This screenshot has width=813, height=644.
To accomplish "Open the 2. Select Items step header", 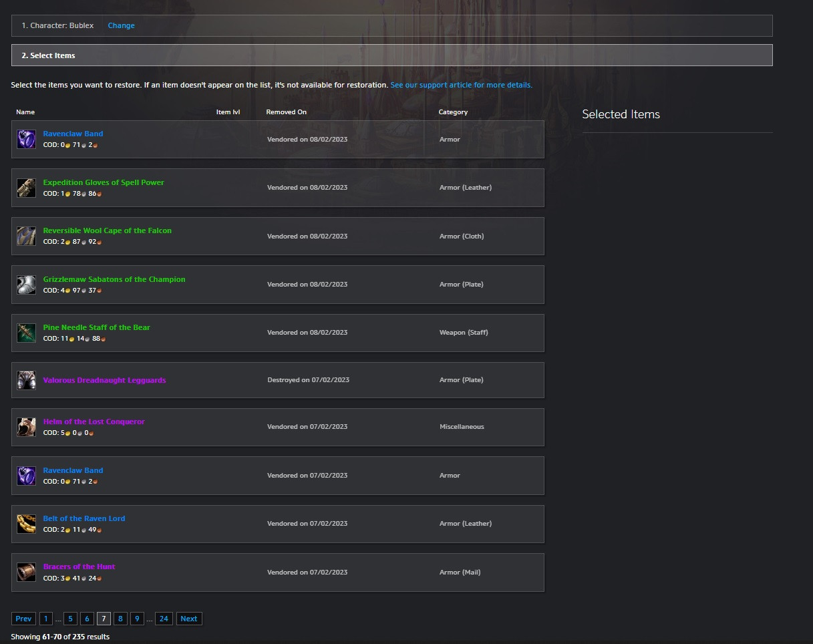I will (391, 55).
